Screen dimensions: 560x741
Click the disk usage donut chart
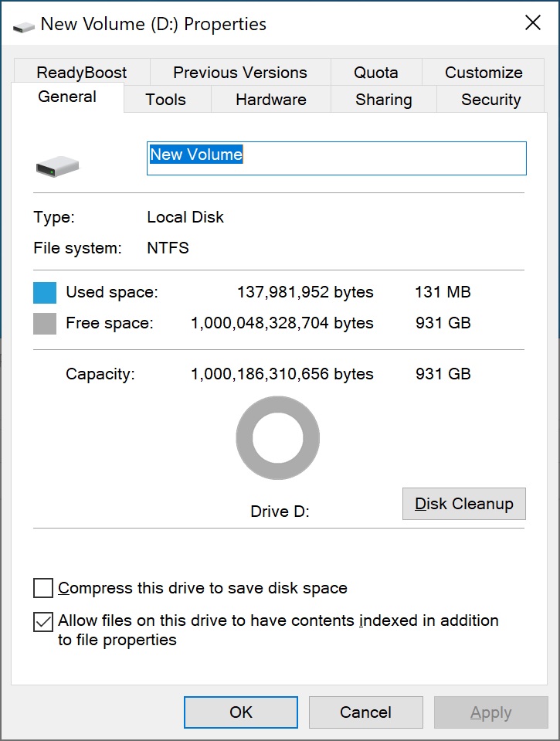(278, 437)
